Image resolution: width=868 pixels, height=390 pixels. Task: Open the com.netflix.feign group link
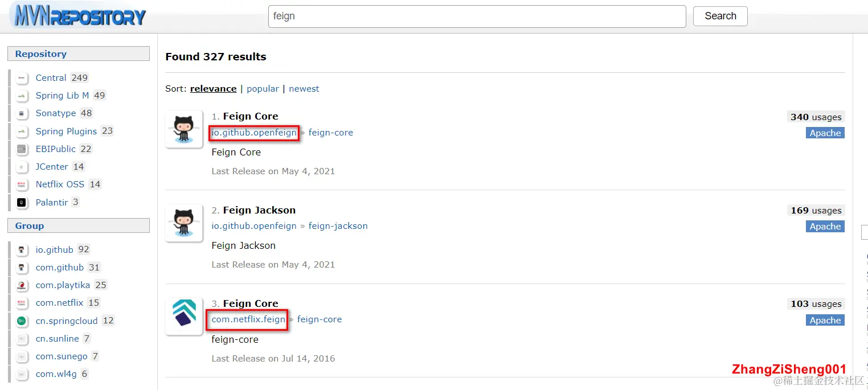[248, 319]
